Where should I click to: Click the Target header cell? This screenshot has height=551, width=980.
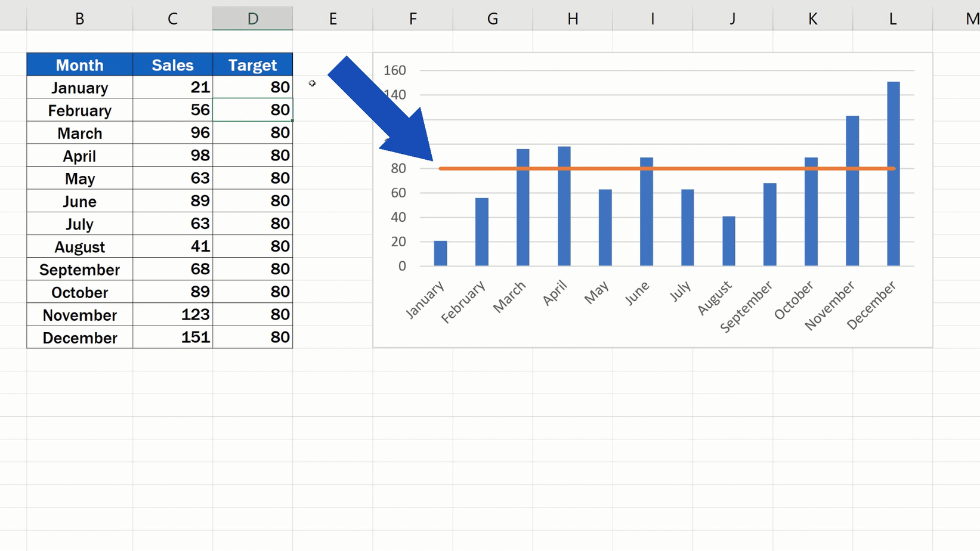(252, 64)
